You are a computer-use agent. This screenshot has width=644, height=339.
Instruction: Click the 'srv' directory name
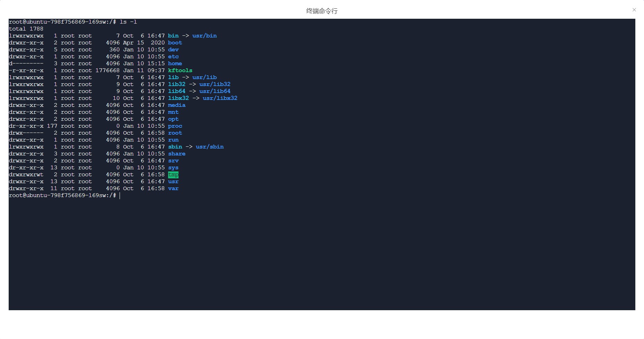click(x=173, y=161)
